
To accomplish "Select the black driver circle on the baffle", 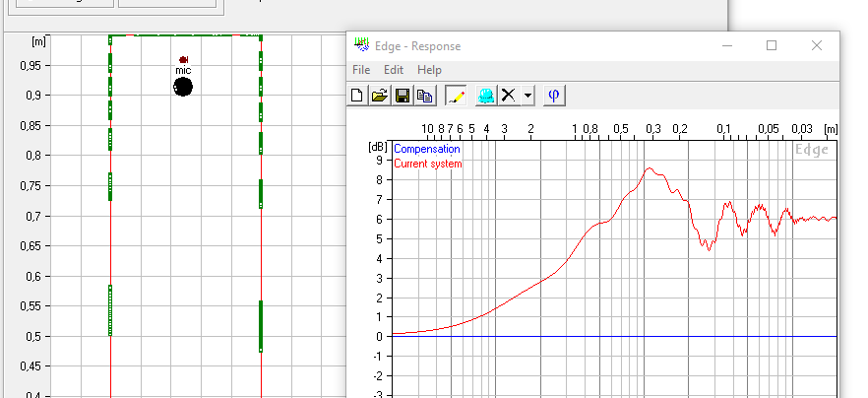I will click(183, 87).
